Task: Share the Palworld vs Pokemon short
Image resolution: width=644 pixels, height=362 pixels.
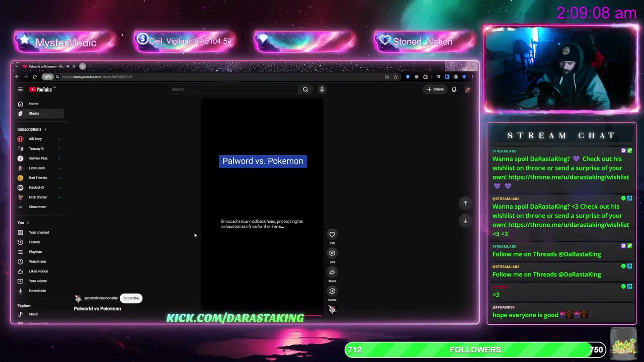Action: [x=332, y=273]
